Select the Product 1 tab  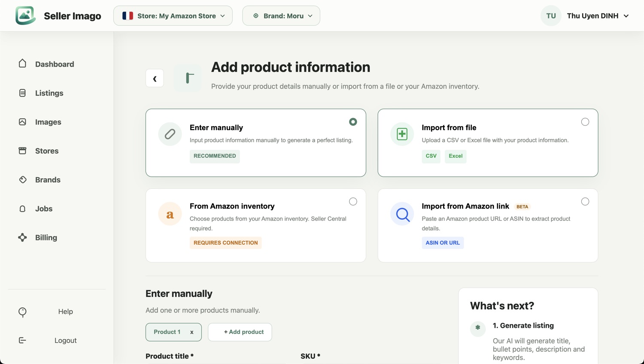click(173, 332)
